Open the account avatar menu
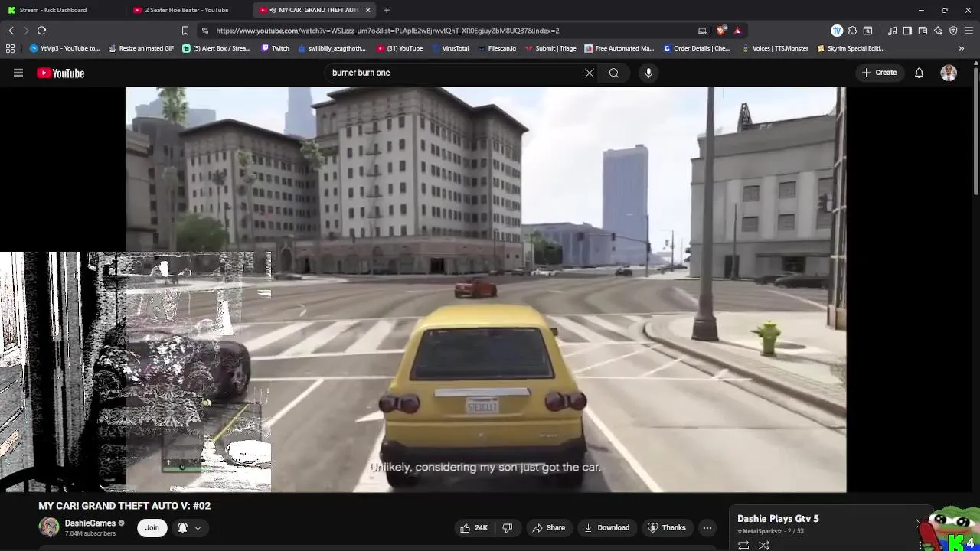 [x=949, y=73]
